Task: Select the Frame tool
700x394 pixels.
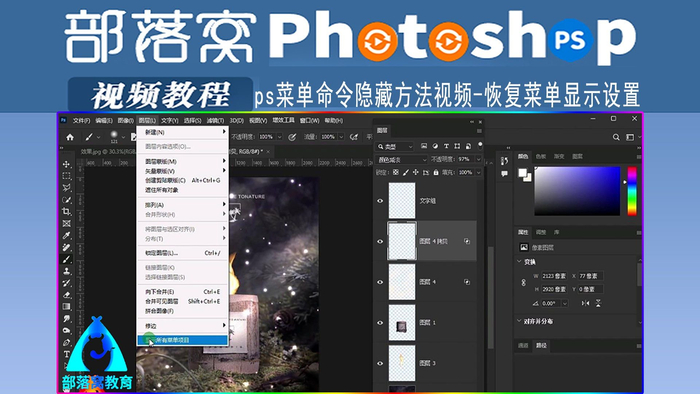Action: (x=67, y=224)
